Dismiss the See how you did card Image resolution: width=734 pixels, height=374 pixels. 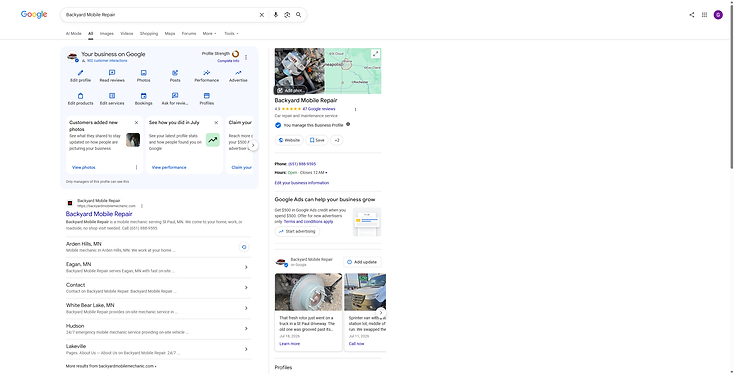tap(216, 123)
